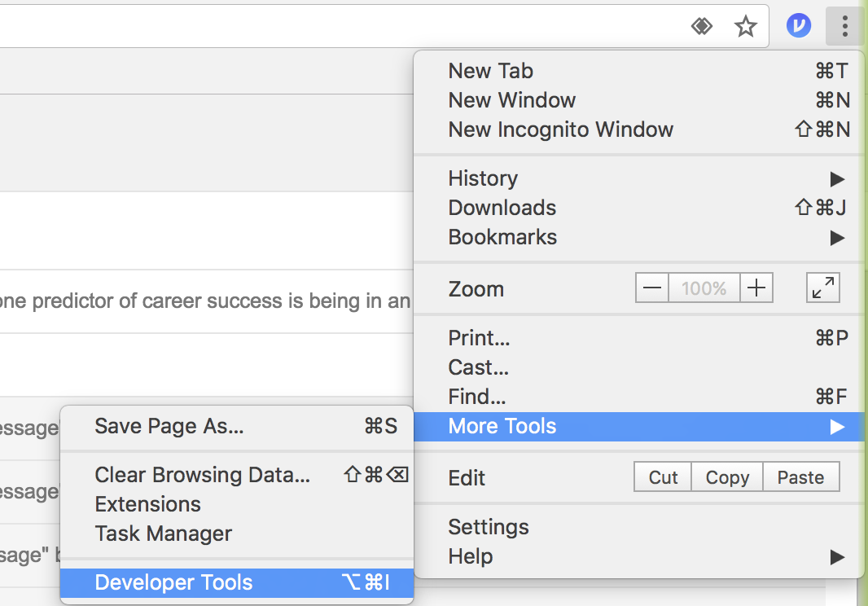Decrease zoom with the minus button
This screenshot has width=868, height=606.
coord(652,288)
